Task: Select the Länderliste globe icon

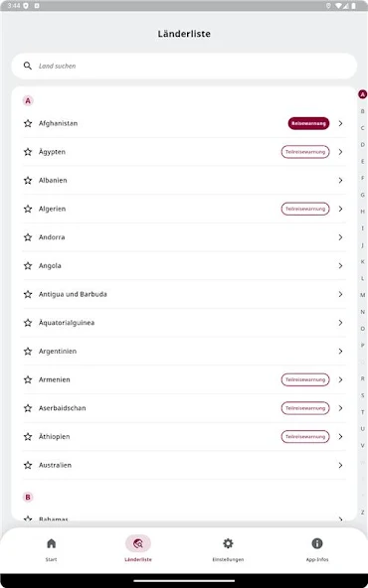Action: [138, 543]
